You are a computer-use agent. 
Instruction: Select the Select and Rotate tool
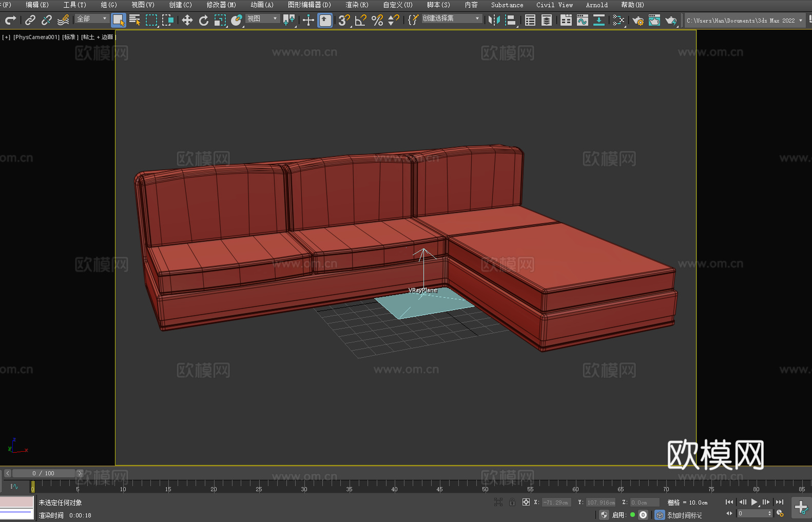[x=204, y=20]
